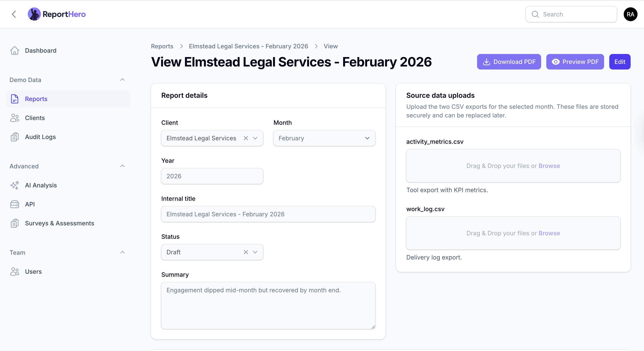Screen dimensions: 644x351
Task: Click the Search input field
Action: coord(575,14)
